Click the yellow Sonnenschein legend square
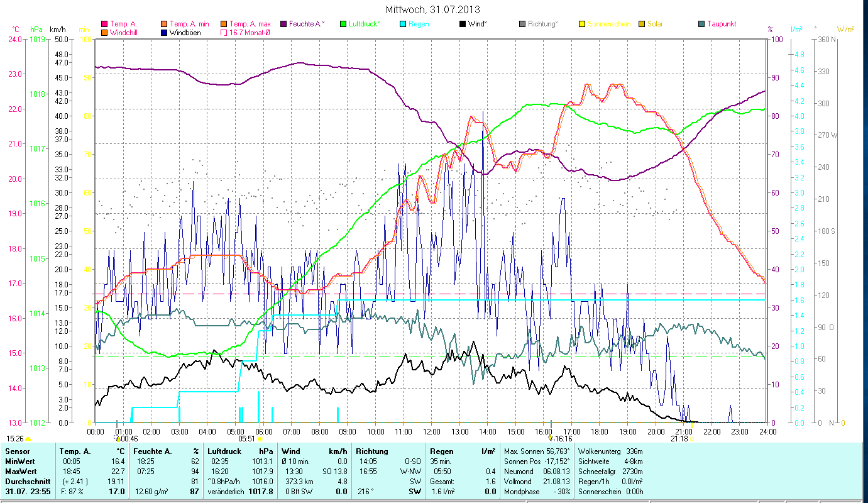The image size is (868, 503). pos(582,24)
